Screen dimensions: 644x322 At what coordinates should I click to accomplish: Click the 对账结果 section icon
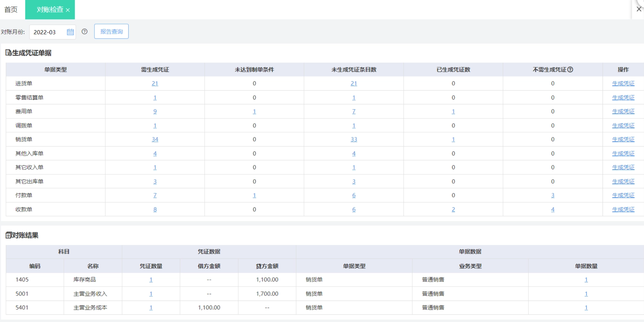coord(8,235)
